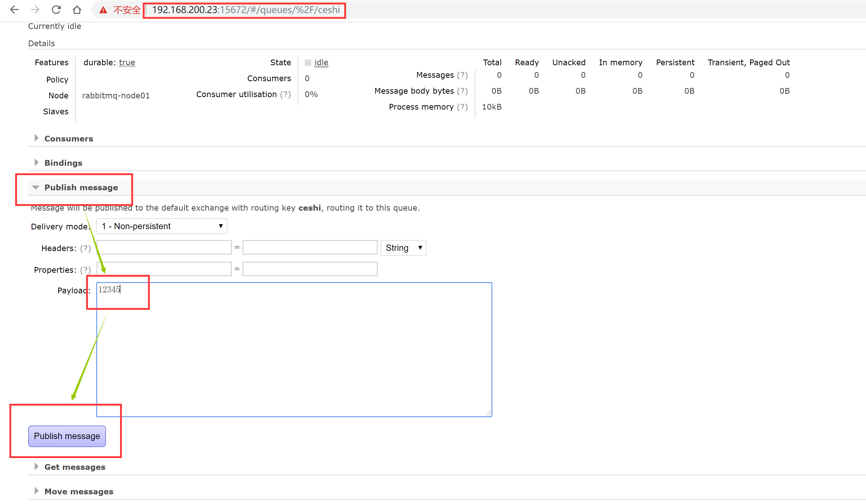
Task: Open the String header type dropdown
Action: pyautogui.click(x=403, y=248)
